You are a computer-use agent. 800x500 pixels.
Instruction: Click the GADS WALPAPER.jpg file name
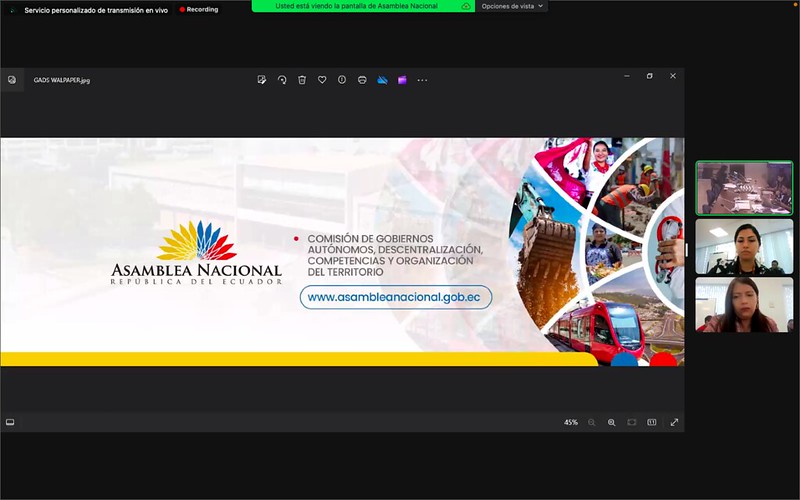62,80
